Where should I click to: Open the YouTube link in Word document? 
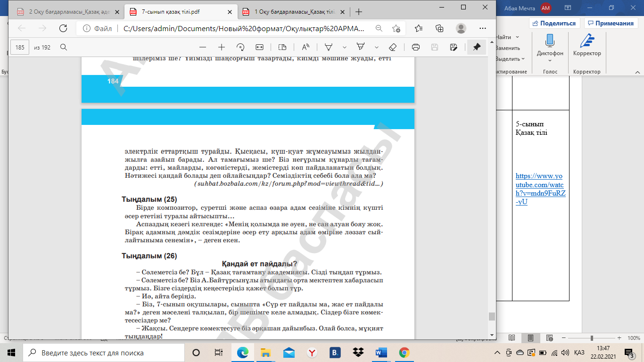point(540,189)
